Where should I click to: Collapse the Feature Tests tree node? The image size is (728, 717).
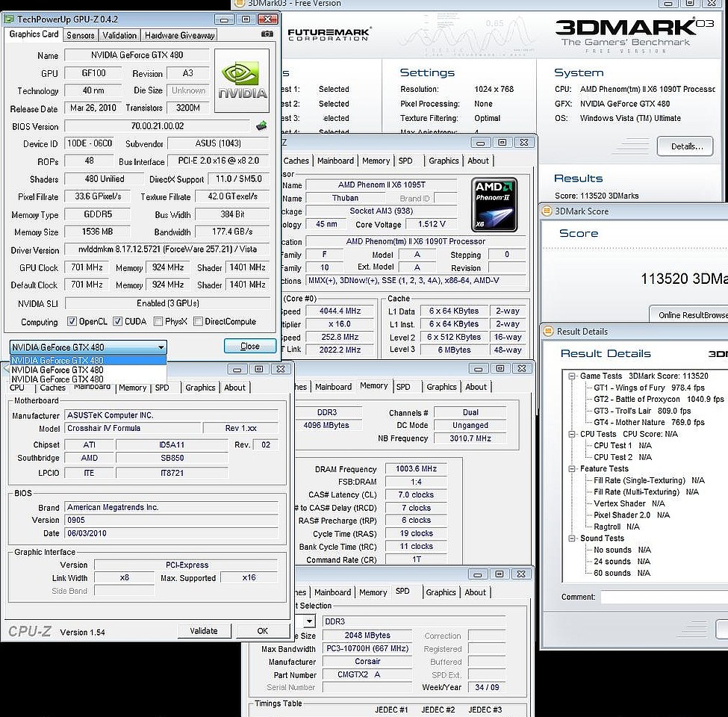572,469
